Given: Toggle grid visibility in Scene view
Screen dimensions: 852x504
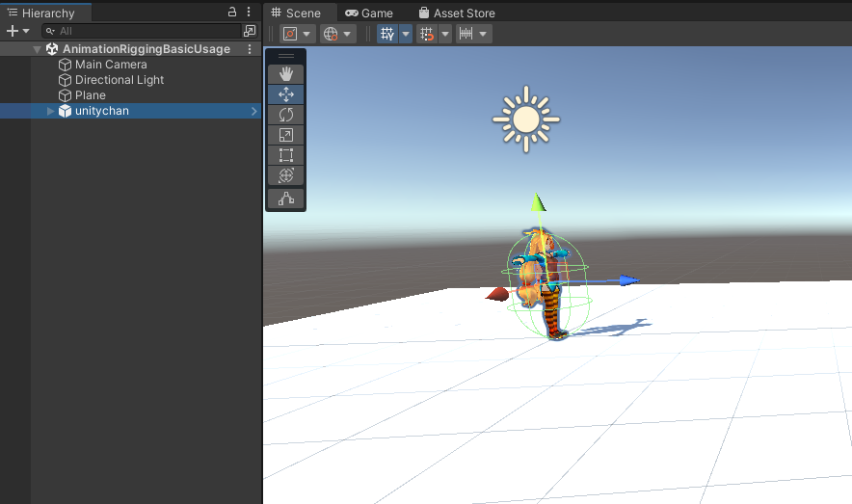Looking at the screenshot, I should (386, 34).
